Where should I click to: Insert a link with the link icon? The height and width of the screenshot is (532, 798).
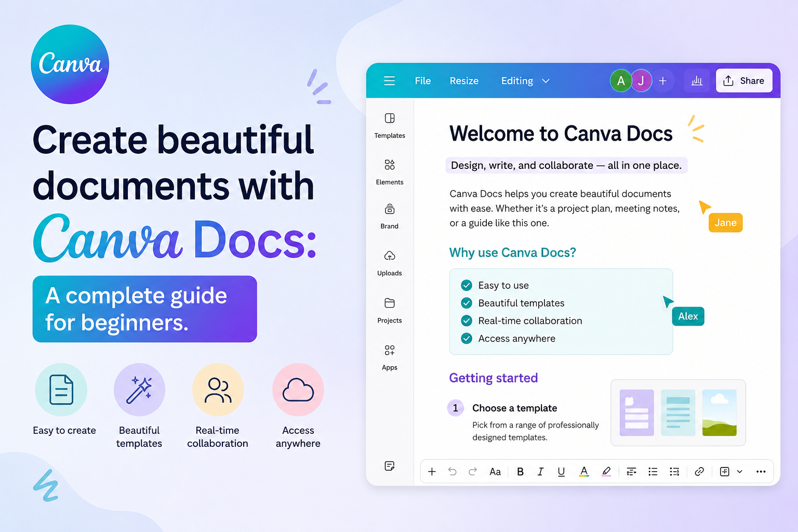[699, 471]
